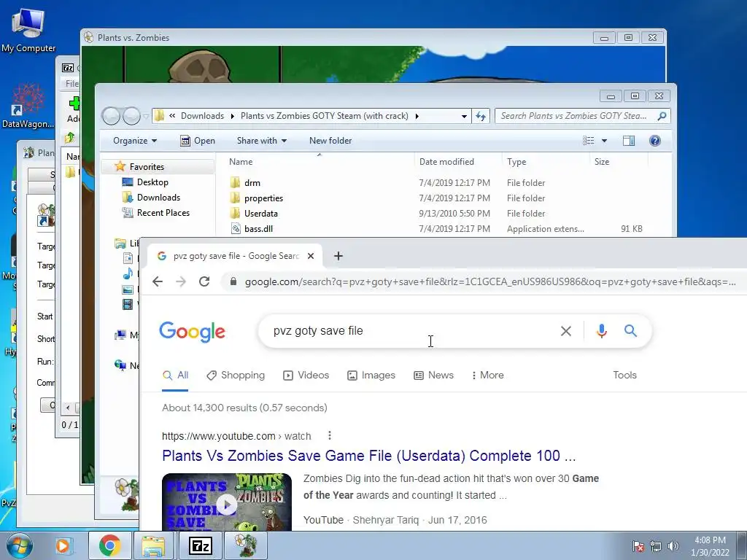
Task: Open Desktop in Explorer sidebar
Action: tap(152, 182)
